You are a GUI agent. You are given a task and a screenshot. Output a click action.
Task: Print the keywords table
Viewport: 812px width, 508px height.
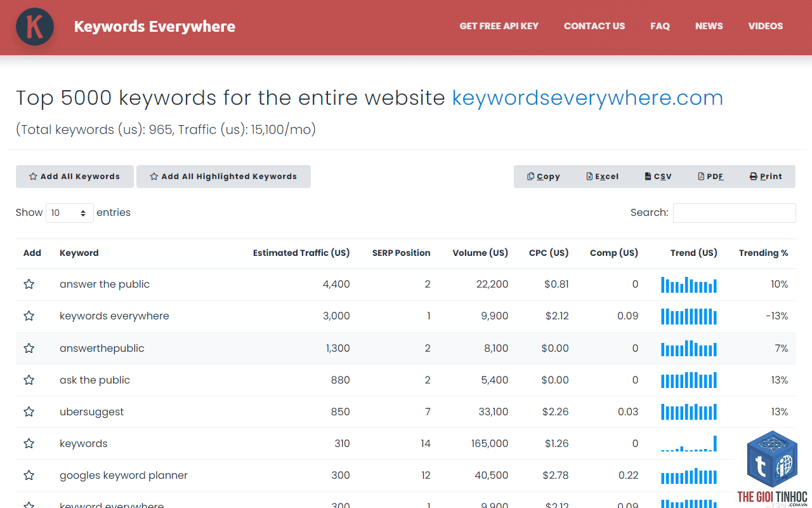(x=766, y=177)
